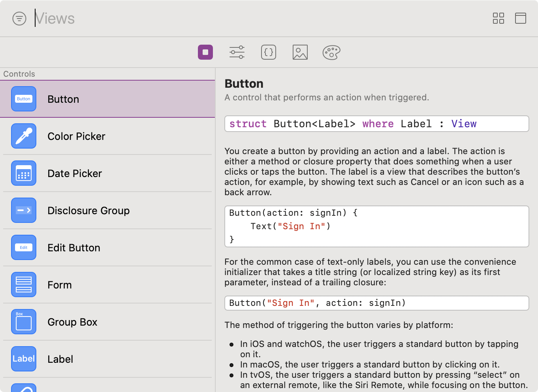Select the Color Picker row

pos(107,136)
